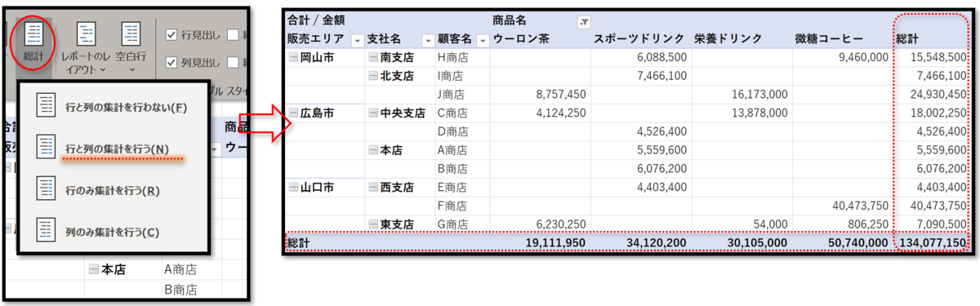Select the 微糖コーヒー column header

[x=828, y=39]
